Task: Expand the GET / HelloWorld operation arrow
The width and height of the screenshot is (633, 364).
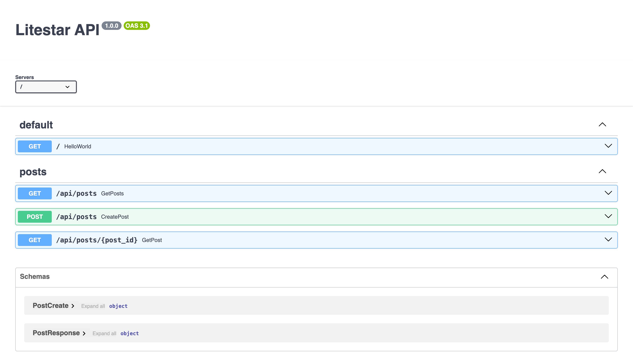Action: click(x=608, y=146)
